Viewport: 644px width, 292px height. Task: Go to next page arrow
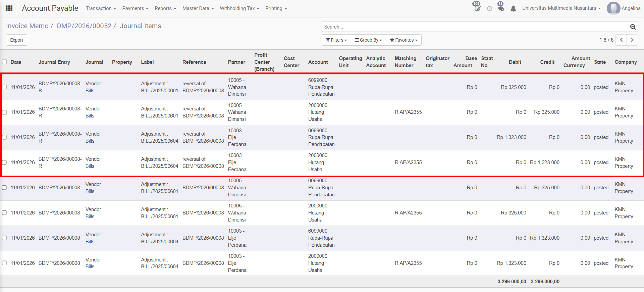pos(632,40)
